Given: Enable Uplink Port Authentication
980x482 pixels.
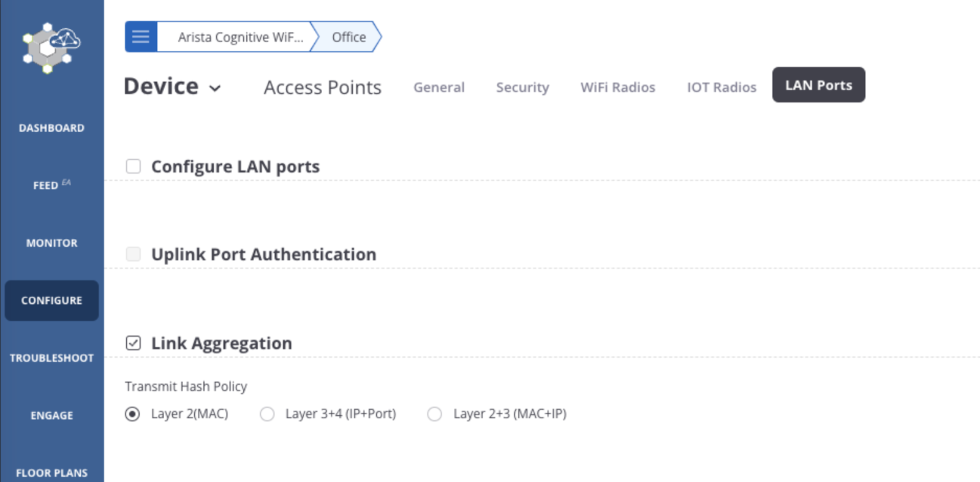Looking at the screenshot, I should tap(133, 254).
